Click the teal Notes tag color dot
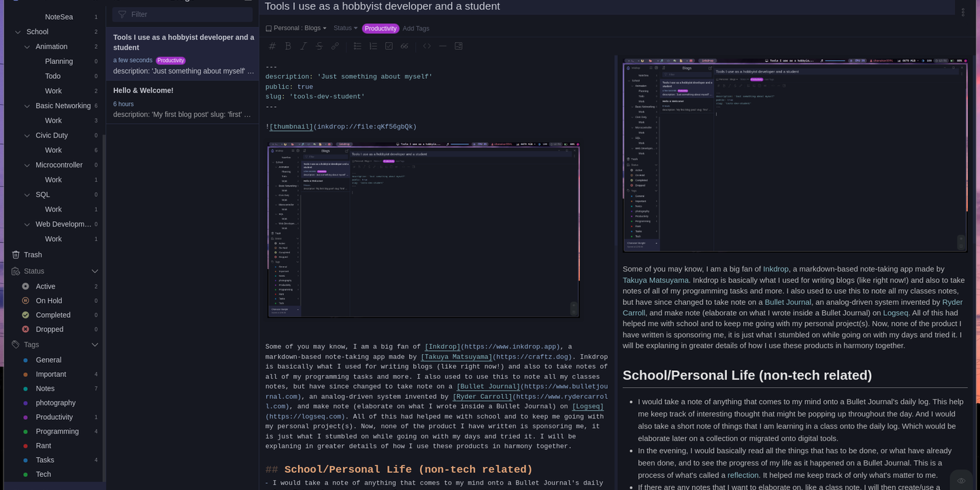The height and width of the screenshot is (490, 980). click(x=25, y=389)
